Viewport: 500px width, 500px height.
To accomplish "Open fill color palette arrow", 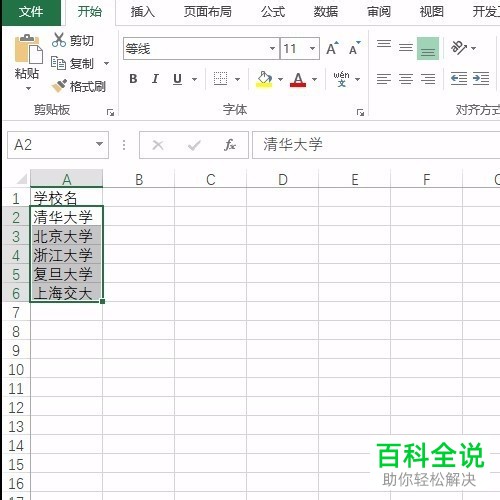I will (x=280, y=79).
